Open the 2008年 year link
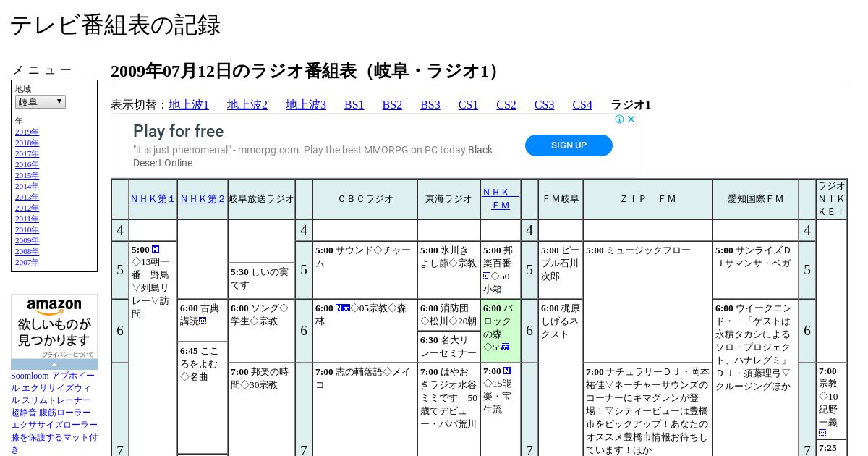868x456 pixels. 27,251
